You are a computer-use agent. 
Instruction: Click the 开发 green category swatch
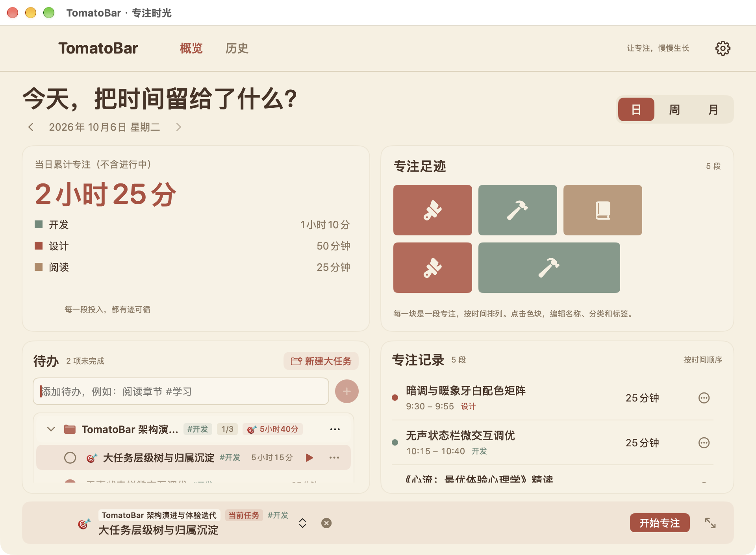(39, 224)
